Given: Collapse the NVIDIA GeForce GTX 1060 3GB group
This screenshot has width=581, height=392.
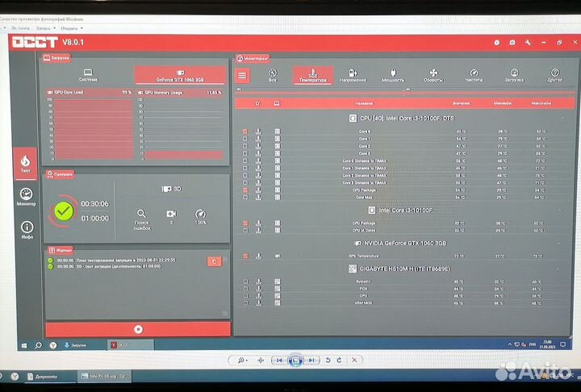Looking at the screenshot, I should click(x=558, y=243).
